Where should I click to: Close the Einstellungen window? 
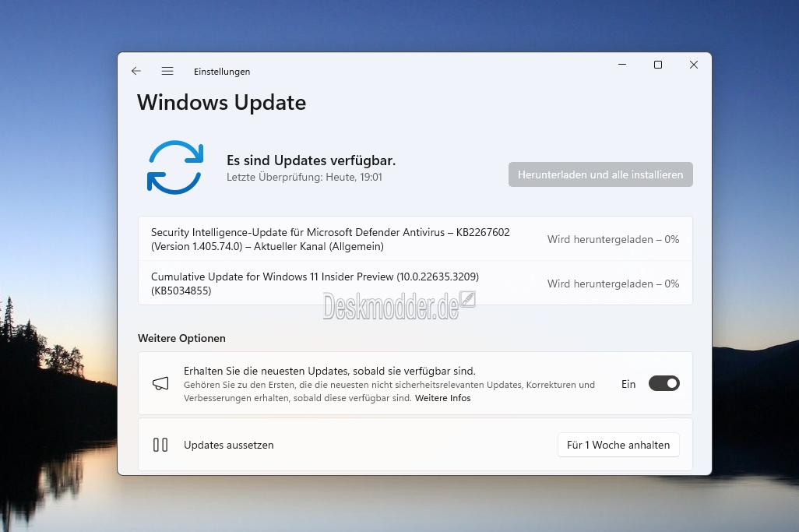tap(694, 65)
